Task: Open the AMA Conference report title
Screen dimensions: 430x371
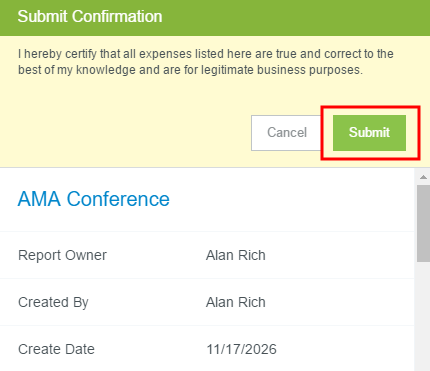Action: pyautogui.click(x=93, y=199)
